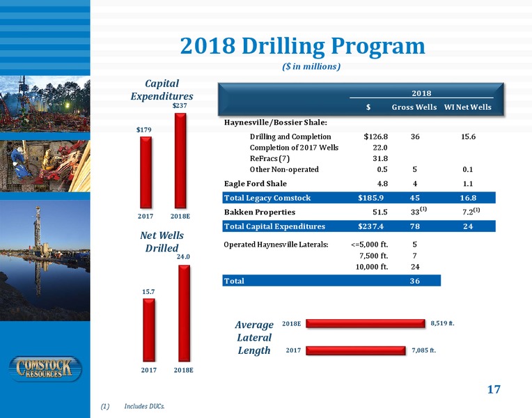Click the Other Non-operated row label
Viewport: 532px width, 418px height.
point(284,169)
